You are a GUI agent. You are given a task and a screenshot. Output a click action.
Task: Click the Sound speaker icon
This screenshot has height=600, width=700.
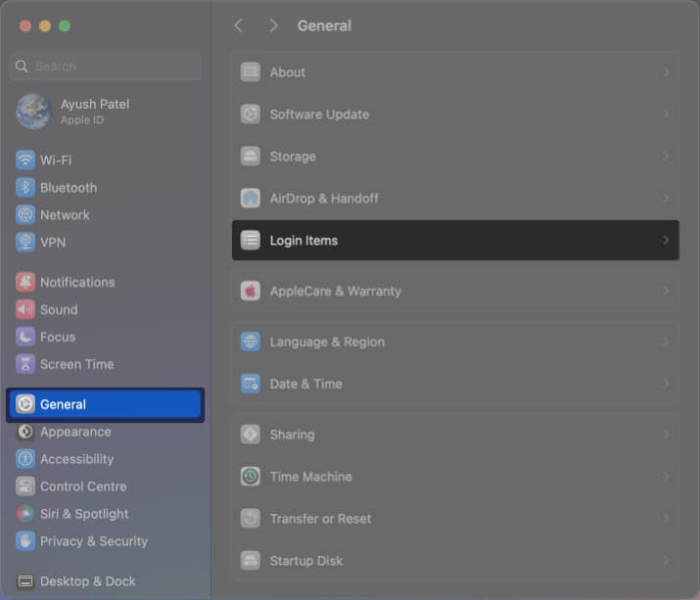pos(25,309)
